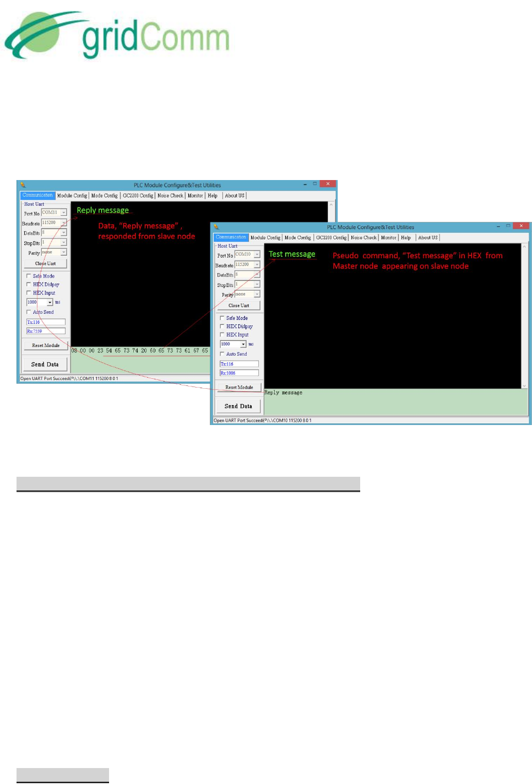Open Noise Check tab in COM11 window
Viewport: 532px width, 784px height.
170,195
